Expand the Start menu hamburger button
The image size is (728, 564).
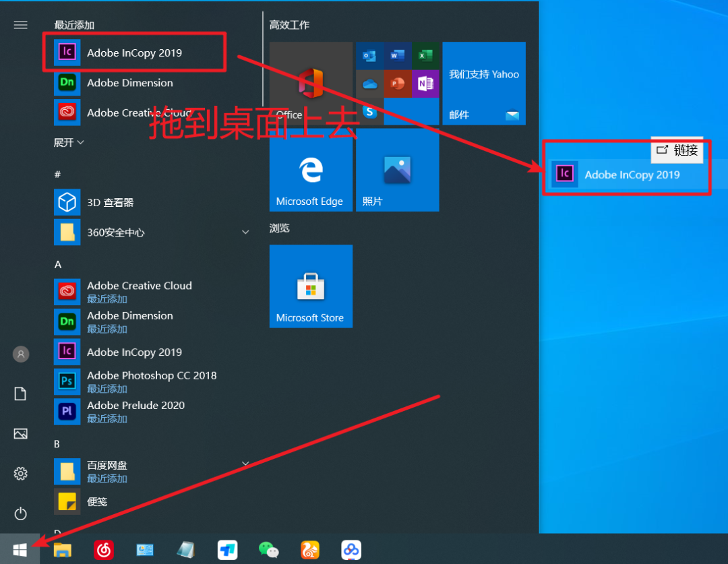pos(20,25)
